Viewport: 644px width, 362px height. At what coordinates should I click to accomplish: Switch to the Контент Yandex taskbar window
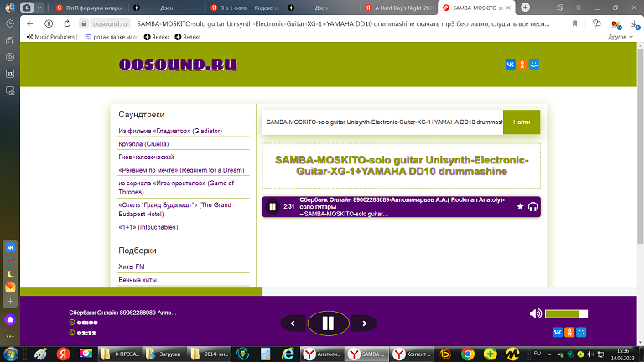click(x=413, y=354)
